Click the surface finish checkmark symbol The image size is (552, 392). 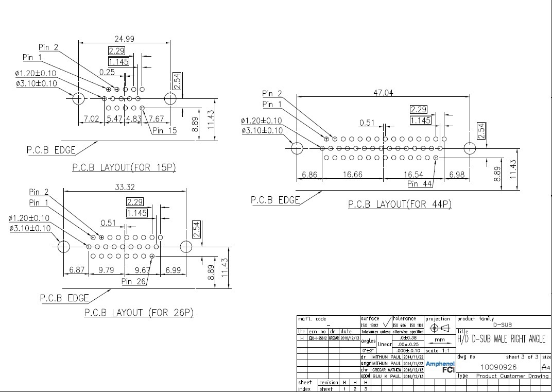point(387,322)
